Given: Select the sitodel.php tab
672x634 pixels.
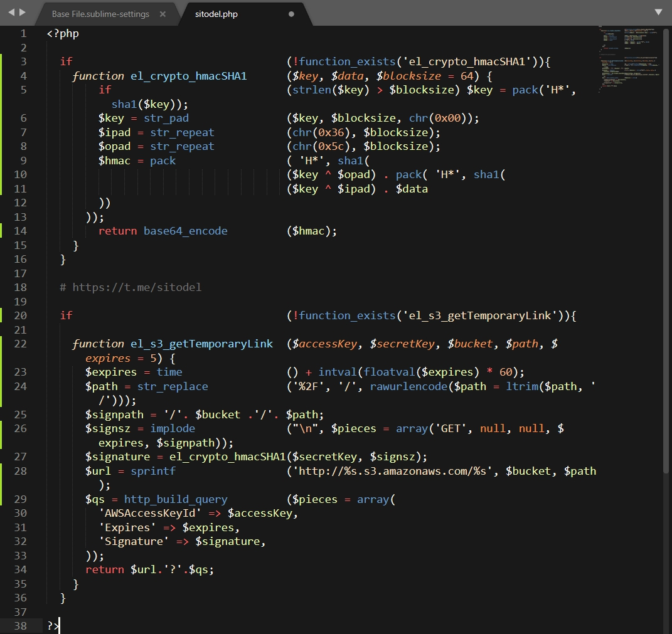Looking at the screenshot, I should point(216,14).
